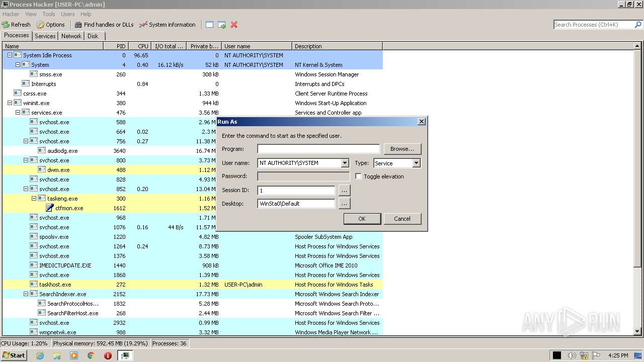Click the find window and thread icon
Screen dimensions: 644x362
pyautogui.click(x=222, y=25)
